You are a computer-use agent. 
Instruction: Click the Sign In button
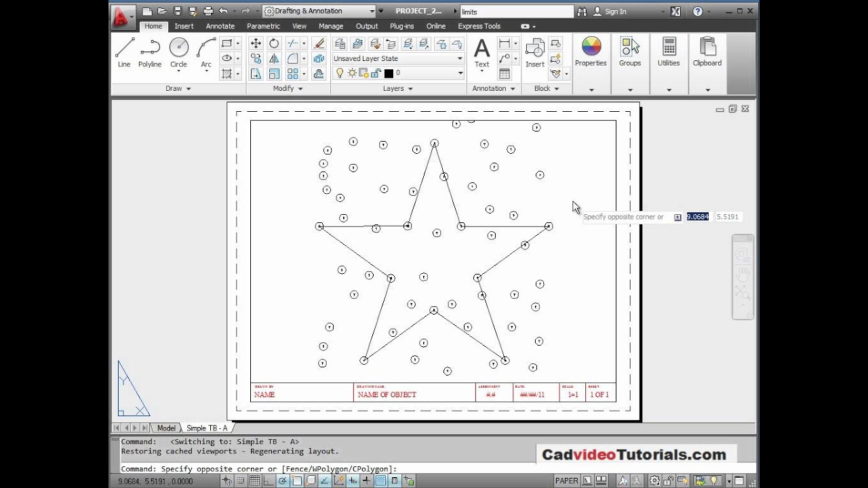610,12
